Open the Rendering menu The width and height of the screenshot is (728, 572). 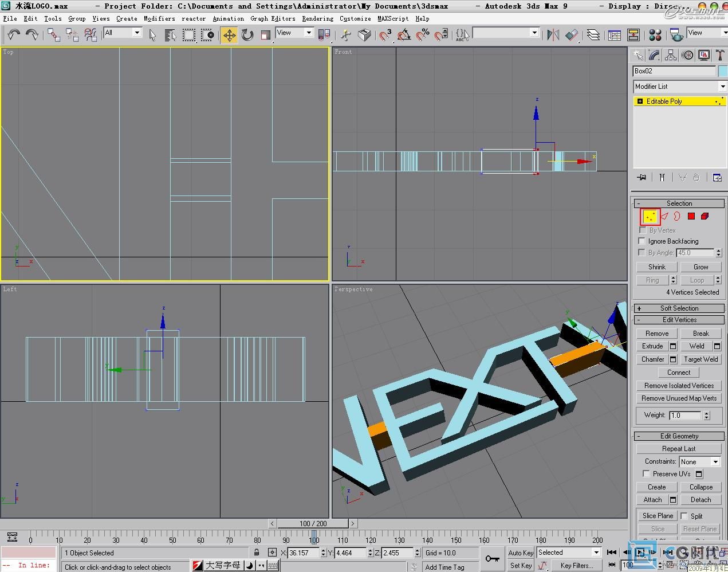(x=317, y=18)
